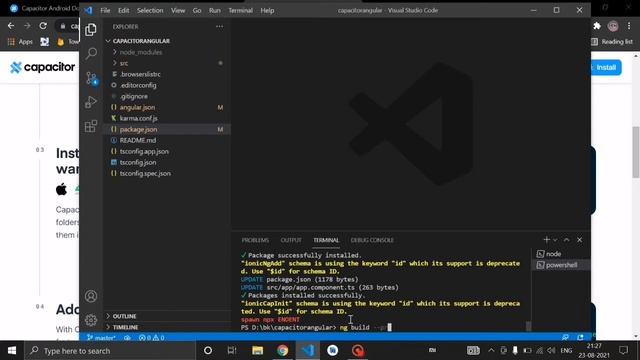Open Chrome from the taskbar
640x360 pixels.
pyautogui.click(x=282, y=351)
